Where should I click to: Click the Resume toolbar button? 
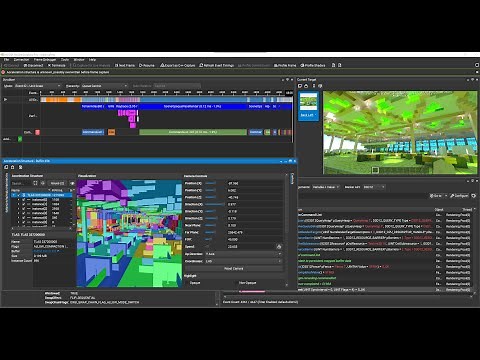point(147,65)
